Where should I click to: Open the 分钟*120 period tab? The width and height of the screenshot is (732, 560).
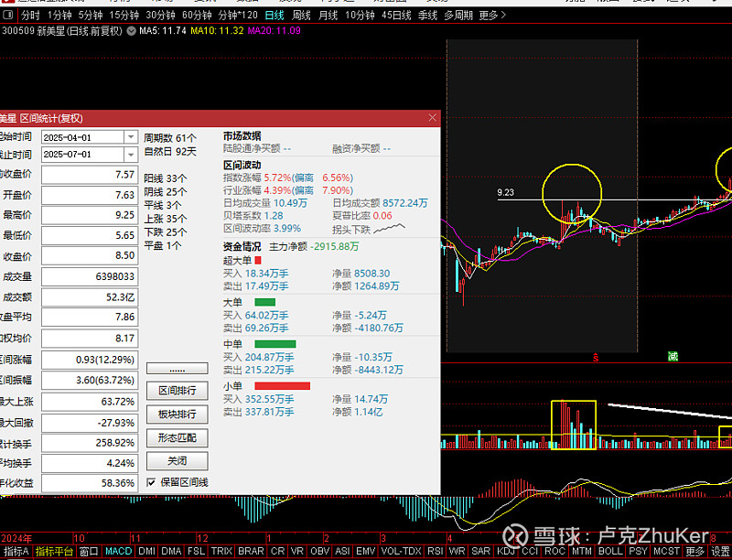(238, 16)
